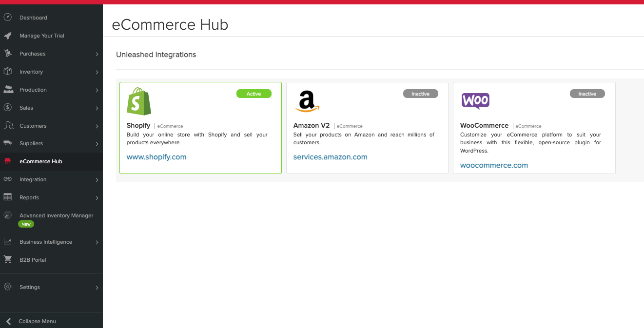This screenshot has width=644, height=328.
Task: Click the Purchases trolley icon
Action: tap(7, 54)
